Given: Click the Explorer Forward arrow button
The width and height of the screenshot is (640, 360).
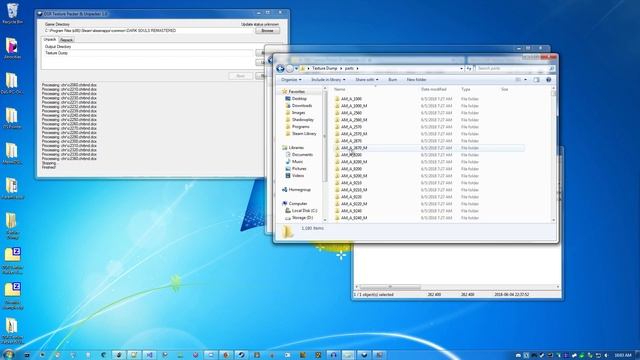Looking at the screenshot, I should pyautogui.click(x=289, y=69).
